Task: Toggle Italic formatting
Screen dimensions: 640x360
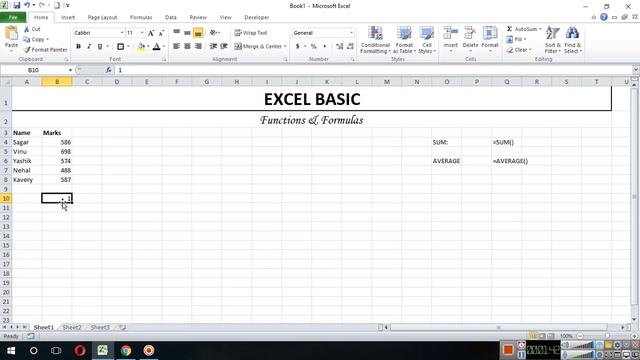Action: [89, 47]
